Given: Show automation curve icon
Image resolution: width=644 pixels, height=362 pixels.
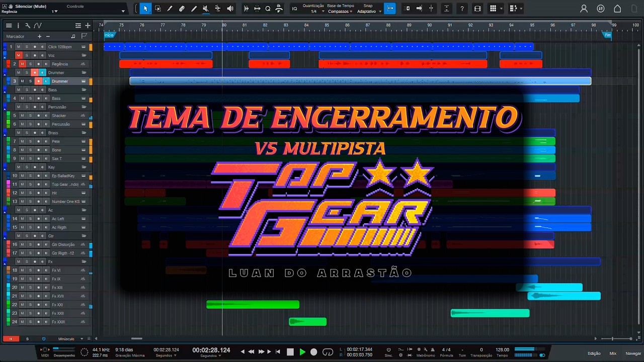Looking at the screenshot, I should [37, 26].
